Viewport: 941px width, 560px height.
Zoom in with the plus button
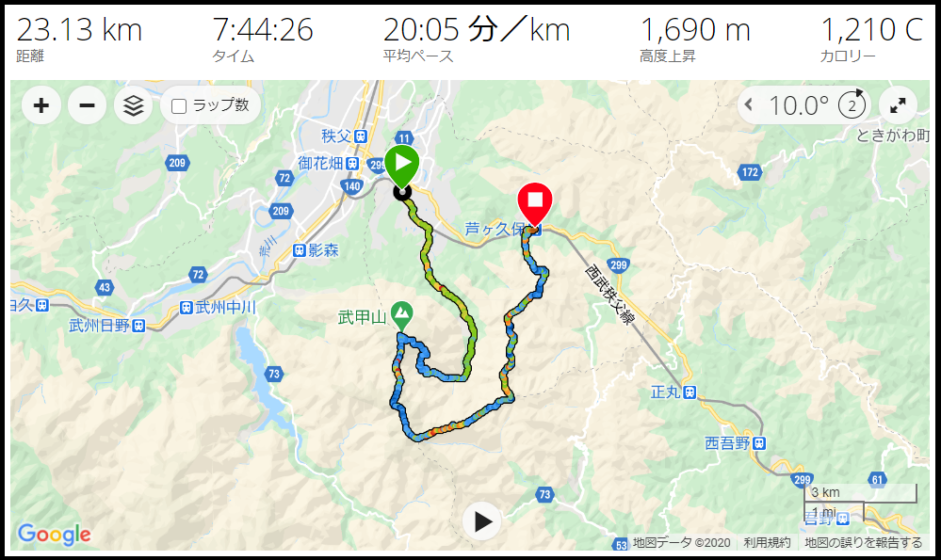41,105
